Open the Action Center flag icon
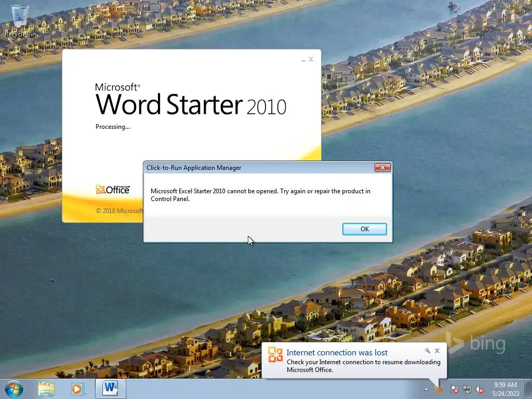The height and width of the screenshot is (399, 532). coord(454,389)
